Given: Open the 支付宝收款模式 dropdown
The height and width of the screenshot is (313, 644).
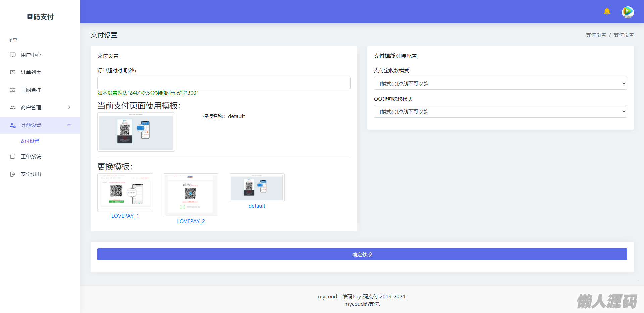Looking at the screenshot, I should coord(500,83).
